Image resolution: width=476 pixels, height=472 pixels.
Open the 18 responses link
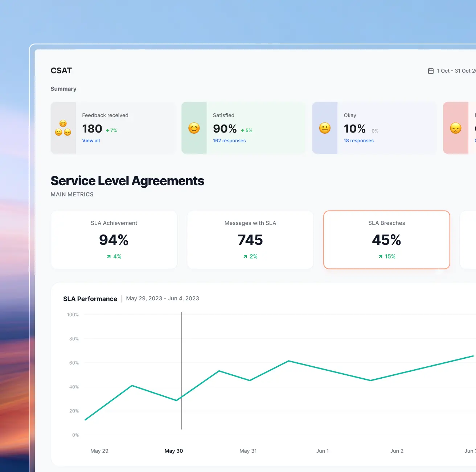[x=359, y=141]
